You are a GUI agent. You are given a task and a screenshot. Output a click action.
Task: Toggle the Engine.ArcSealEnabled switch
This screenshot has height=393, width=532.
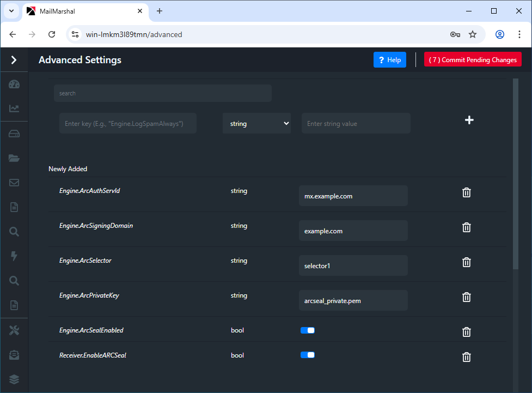tap(308, 330)
